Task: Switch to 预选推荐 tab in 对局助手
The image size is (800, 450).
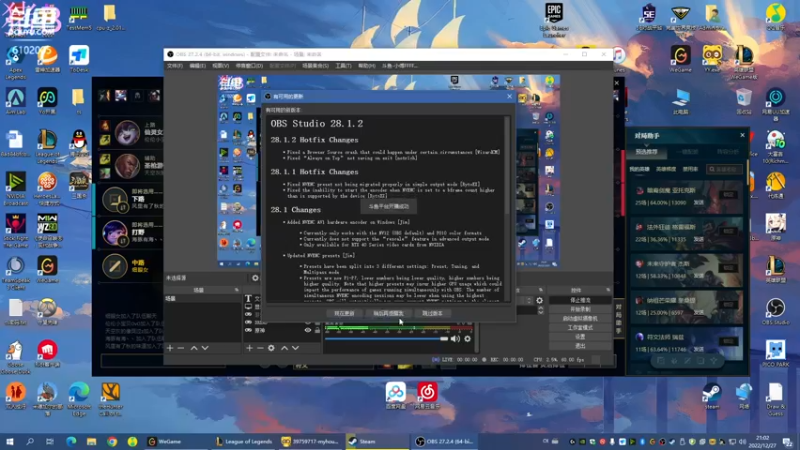Action: point(646,152)
